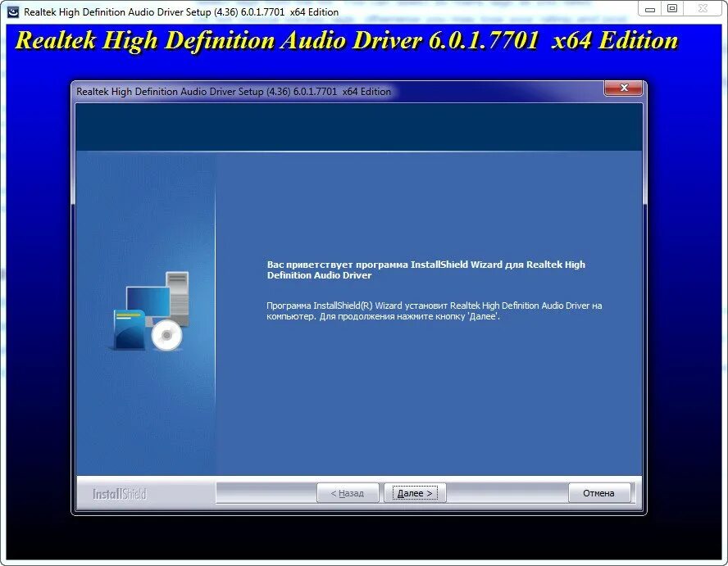The width and height of the screenshot is (728, 566).
Task: Cancel setup with the Отмена button
Action: [x=599, y=493]
